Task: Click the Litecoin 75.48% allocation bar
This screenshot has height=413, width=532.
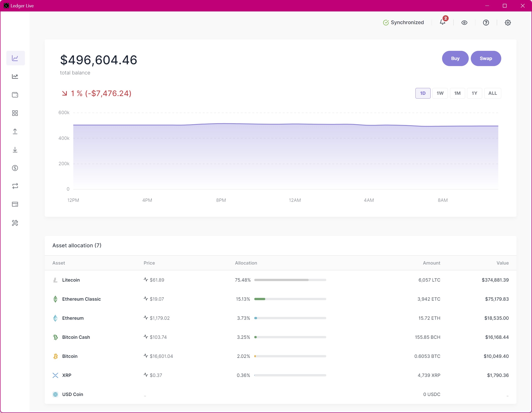Action: [x=290, y=280]
